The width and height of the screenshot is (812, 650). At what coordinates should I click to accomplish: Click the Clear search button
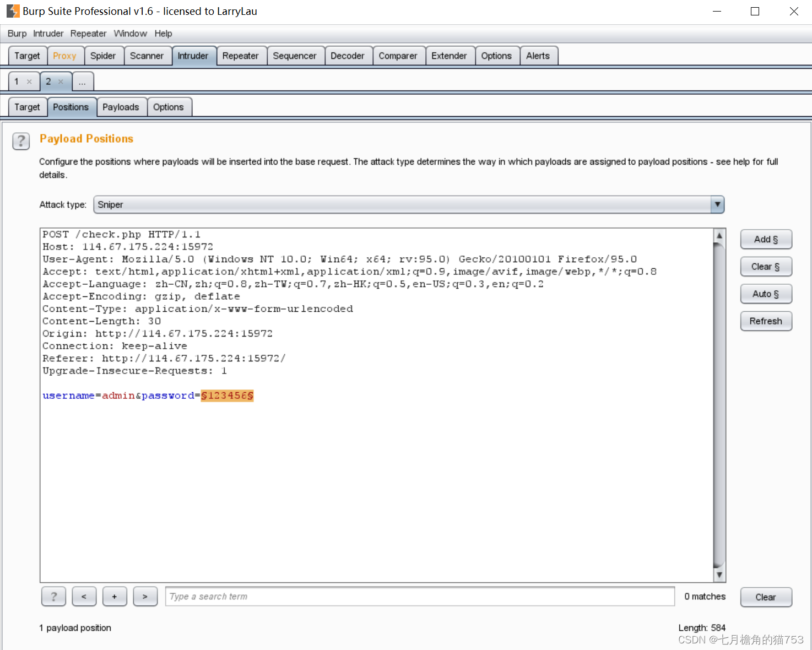(766, 597)
